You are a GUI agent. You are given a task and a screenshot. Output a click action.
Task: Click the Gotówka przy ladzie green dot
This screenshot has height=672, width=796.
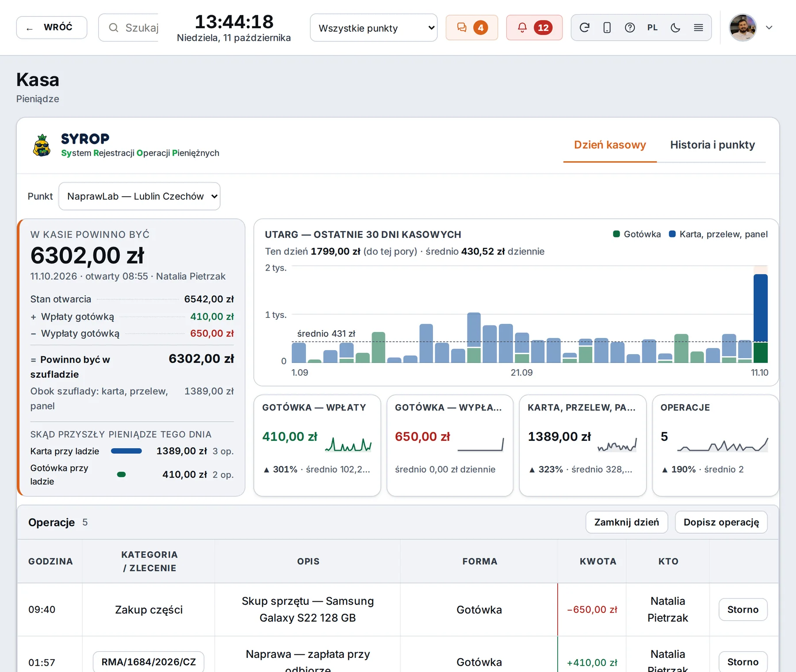(121, 474)
